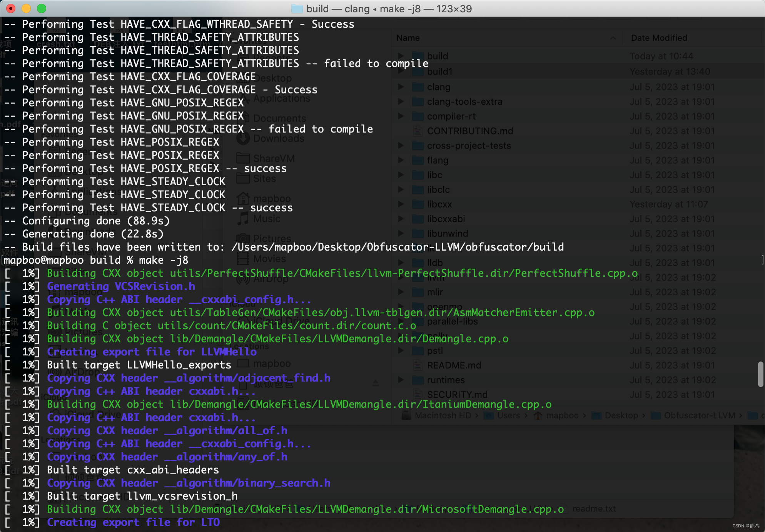Click the clang folder icon
The height and width of the screenshot is (532, 765).
[418, 87]
